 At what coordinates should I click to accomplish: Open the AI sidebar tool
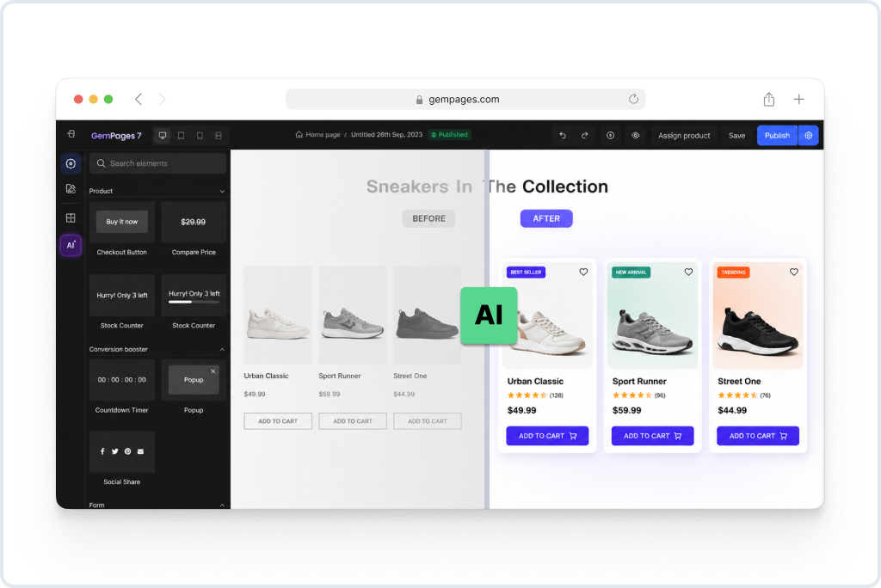click(71, 245)
